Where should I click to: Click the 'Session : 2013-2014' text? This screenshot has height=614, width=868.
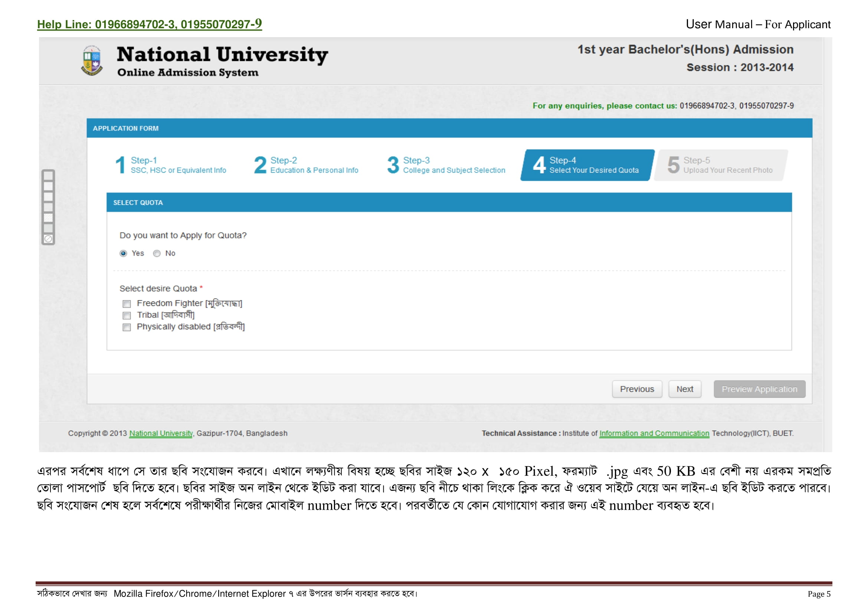click(x=740, y=67)
